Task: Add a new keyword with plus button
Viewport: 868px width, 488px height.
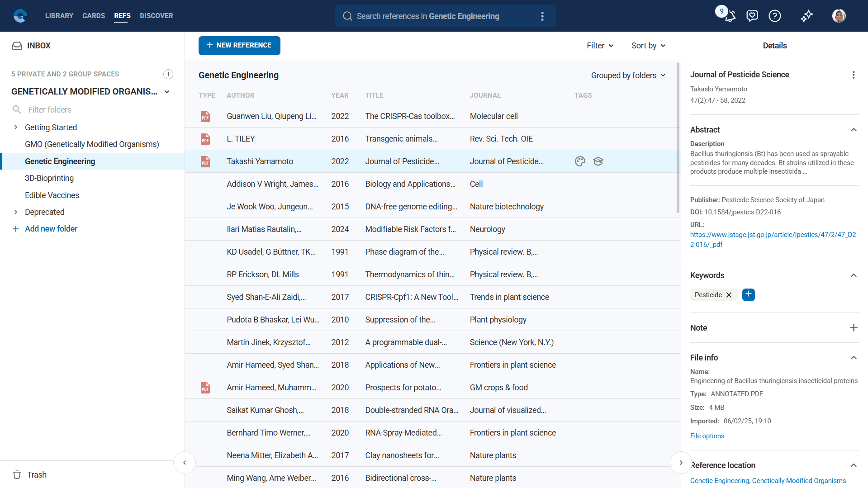Action: coord(749,295)
